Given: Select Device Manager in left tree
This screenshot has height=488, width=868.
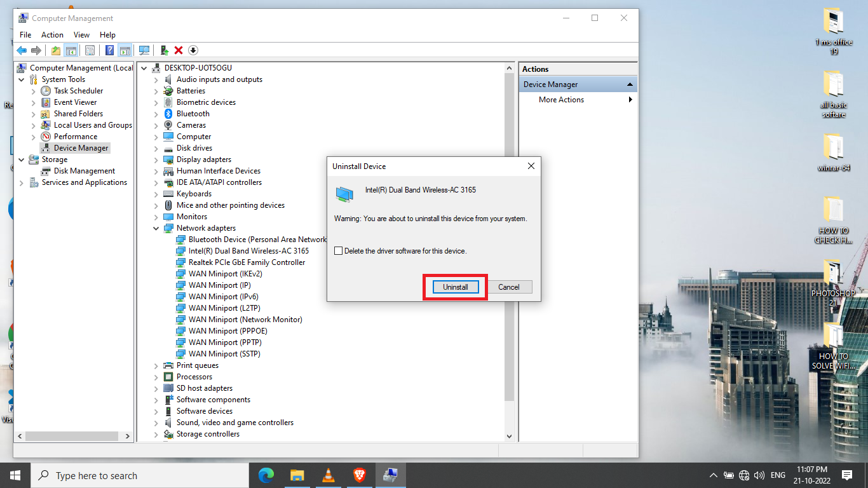Looking at the screenshot, I should coord(81,148).
